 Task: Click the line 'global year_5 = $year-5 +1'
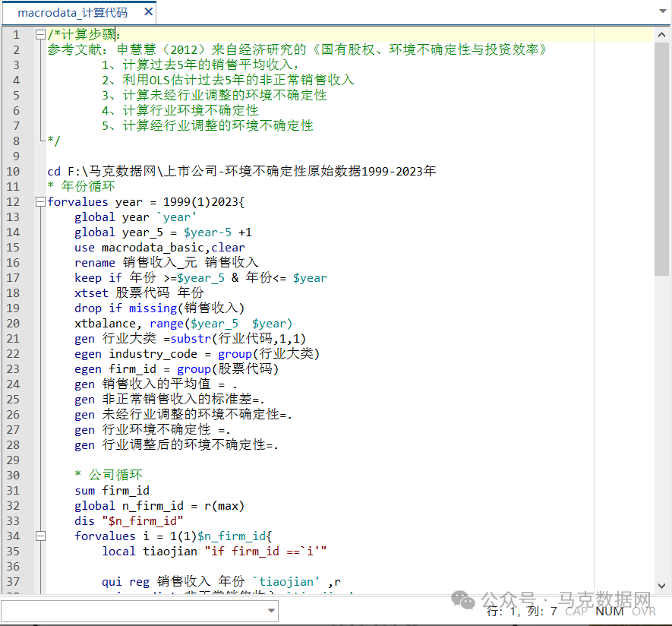162,232
